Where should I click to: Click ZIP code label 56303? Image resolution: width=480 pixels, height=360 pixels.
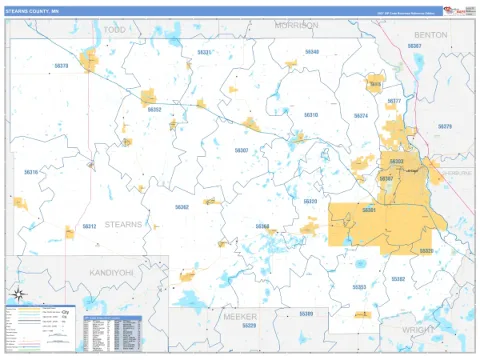tap(396, 161)
